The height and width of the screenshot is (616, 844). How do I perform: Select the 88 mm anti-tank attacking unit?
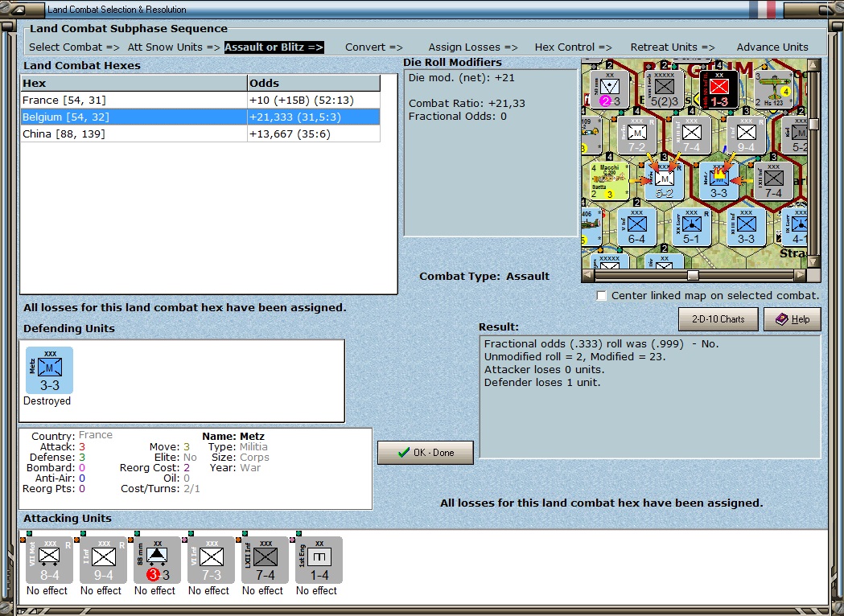pyautogui.click(x=157, y=560)
